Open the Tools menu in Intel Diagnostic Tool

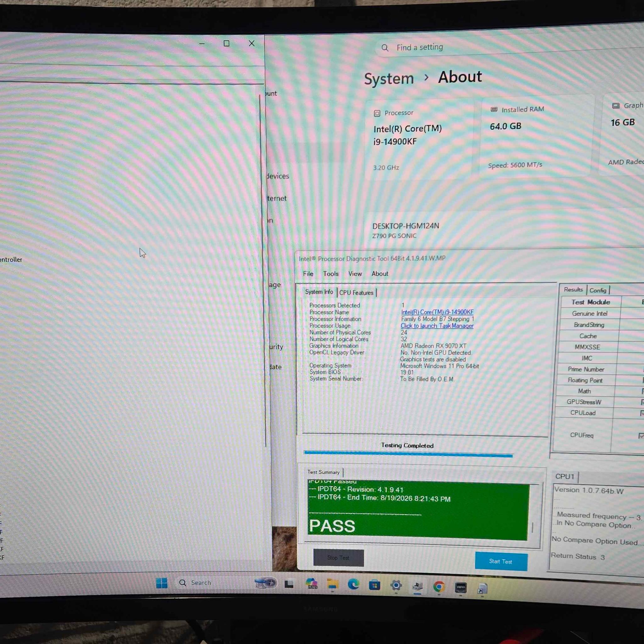tap(331, 274)
